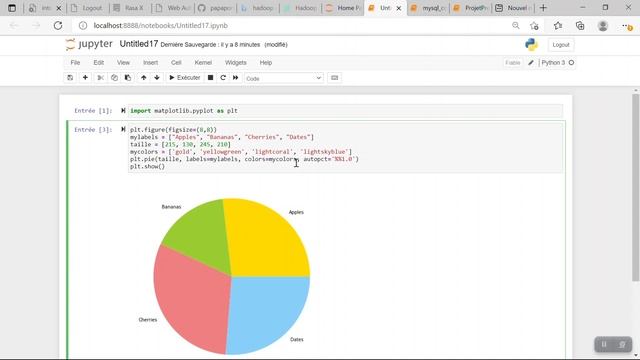Open the View menu
640x360 pixels.
(123, 62)
